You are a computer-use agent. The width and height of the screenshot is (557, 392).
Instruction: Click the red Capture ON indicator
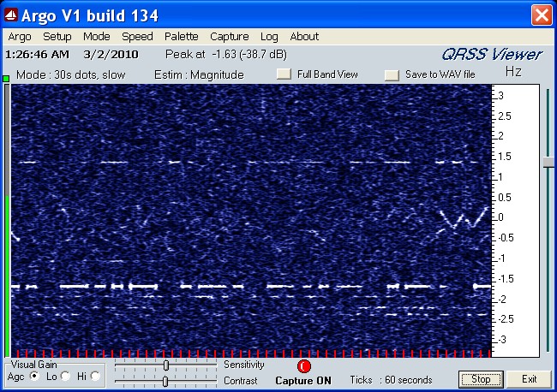pyautogui.click(x=303, y=366)
